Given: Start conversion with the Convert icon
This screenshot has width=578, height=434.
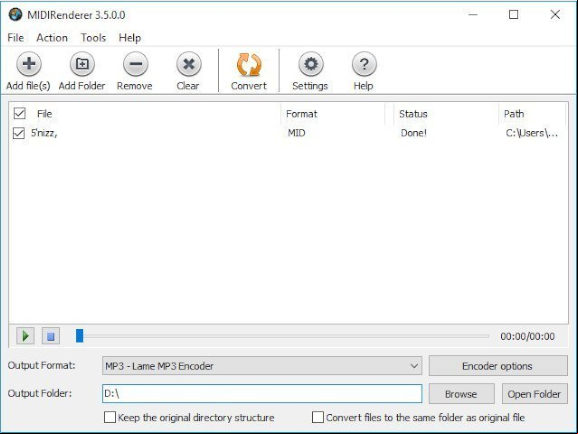Looking at the screenshot, I should point(249,65).
